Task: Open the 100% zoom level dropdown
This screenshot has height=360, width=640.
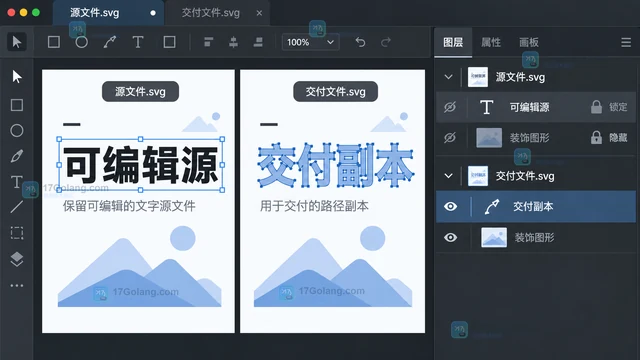Action: pyautogui.click(x=310, y=42)
